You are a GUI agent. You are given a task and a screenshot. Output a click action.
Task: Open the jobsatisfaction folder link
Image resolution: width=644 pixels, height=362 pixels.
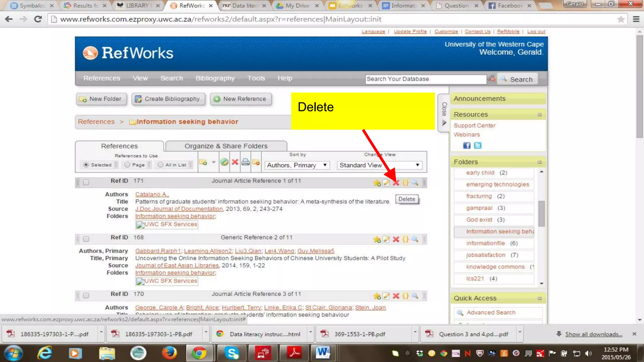click(x=486, y=255)
